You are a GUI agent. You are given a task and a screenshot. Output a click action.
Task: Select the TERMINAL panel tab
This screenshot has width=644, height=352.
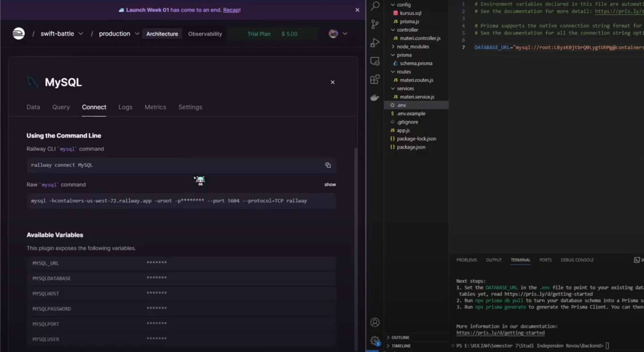[521, 260]
